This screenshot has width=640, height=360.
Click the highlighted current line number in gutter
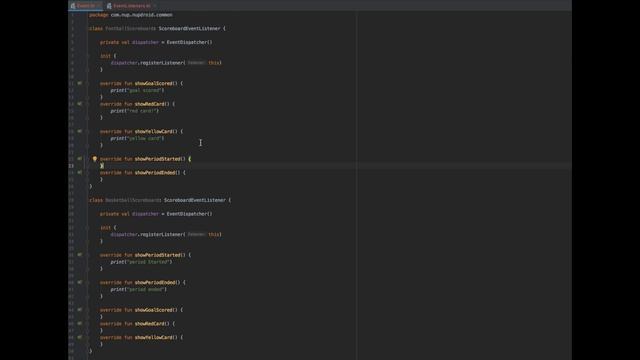click(71, 166)
